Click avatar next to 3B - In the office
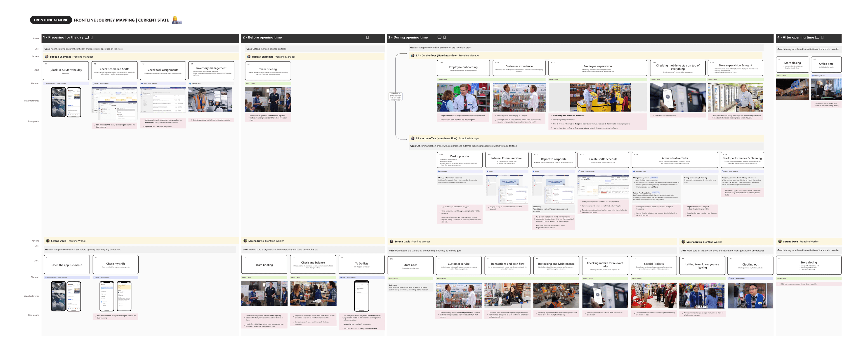This screenshot has width=868, height=358. (413, 138)
